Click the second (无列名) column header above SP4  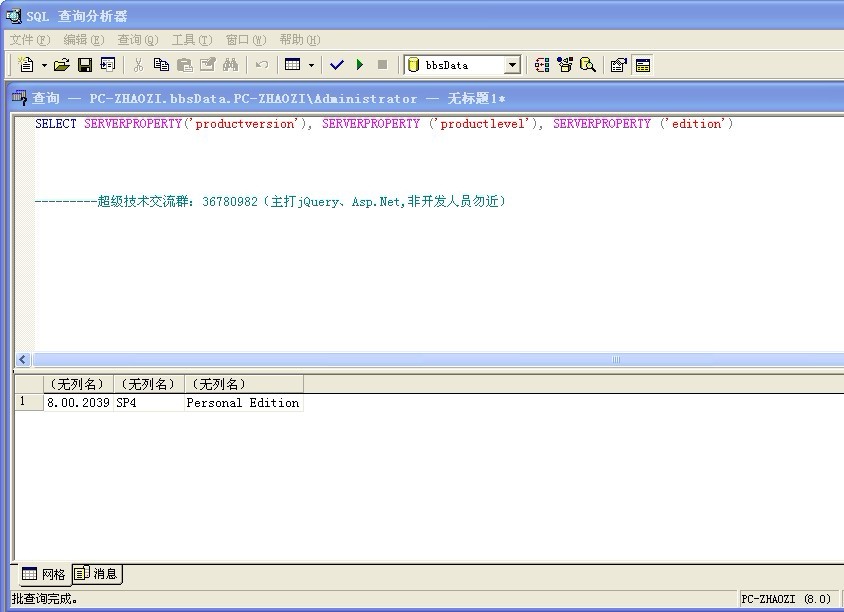point(149,384)
